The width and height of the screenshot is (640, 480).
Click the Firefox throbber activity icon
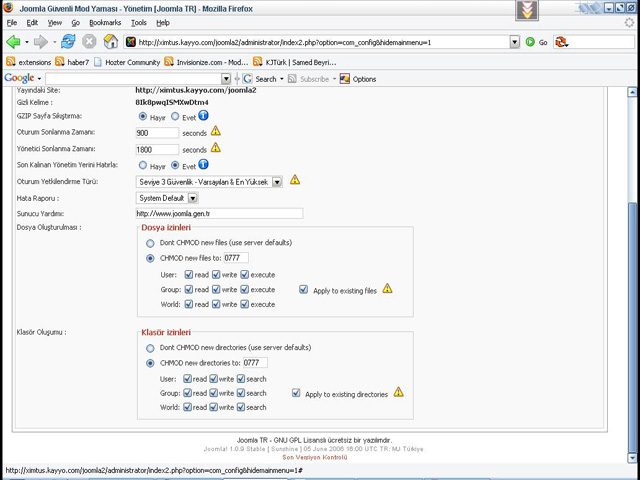click(629, 23)
